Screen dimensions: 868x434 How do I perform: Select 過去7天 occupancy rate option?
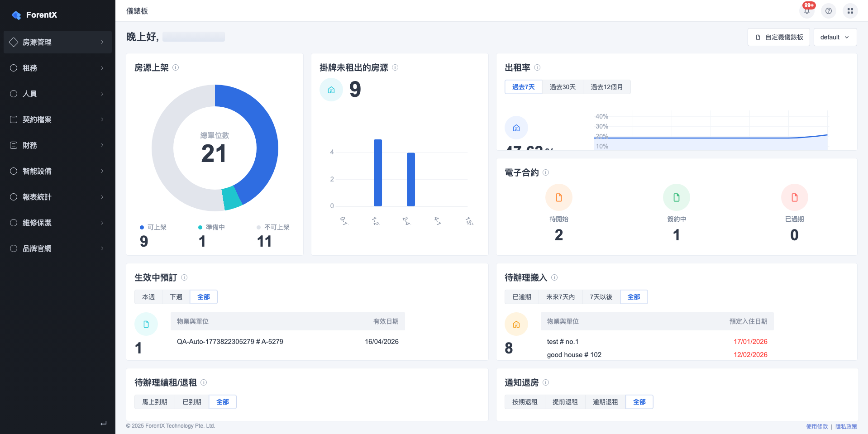(524, 87)
